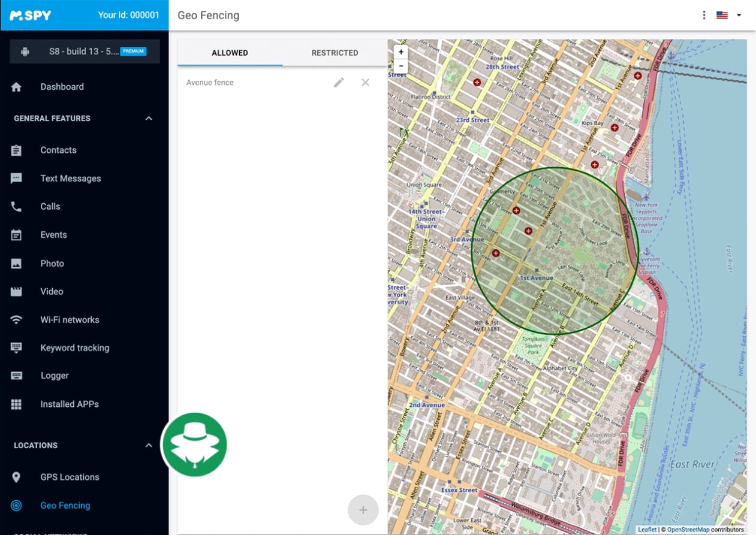Click the pencil icon to edit Avenue fence
Screen dimensions: 756x535
tap(339, 83)
